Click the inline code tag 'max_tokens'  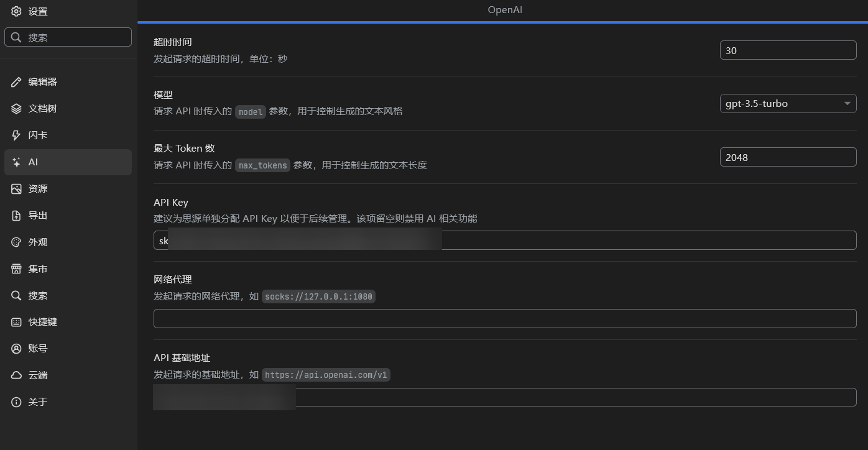262,165
